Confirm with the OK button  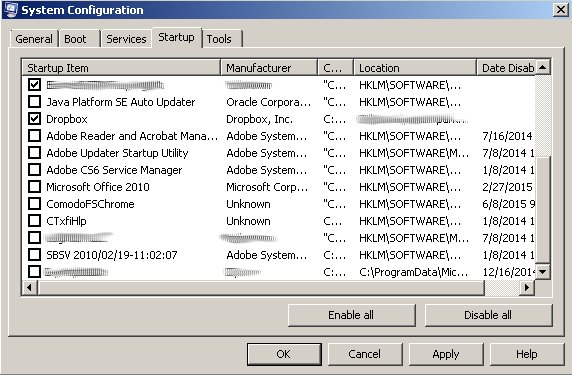[284, 354]
